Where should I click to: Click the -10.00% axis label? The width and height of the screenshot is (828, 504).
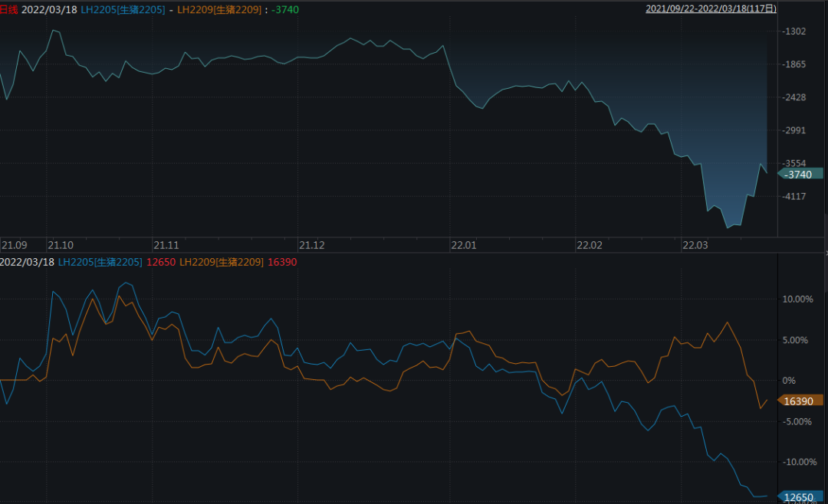coord(800,462)
